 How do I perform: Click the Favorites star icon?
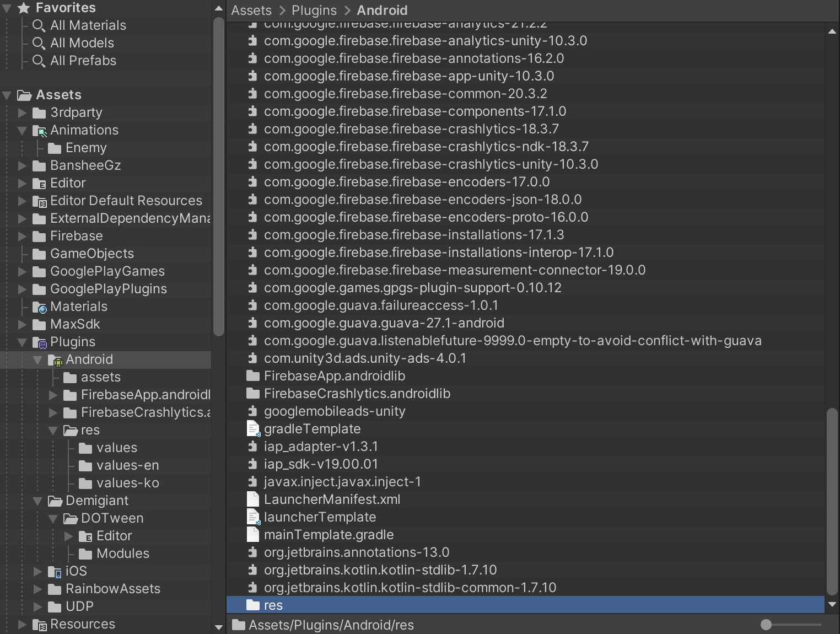(x=24, y=8)
